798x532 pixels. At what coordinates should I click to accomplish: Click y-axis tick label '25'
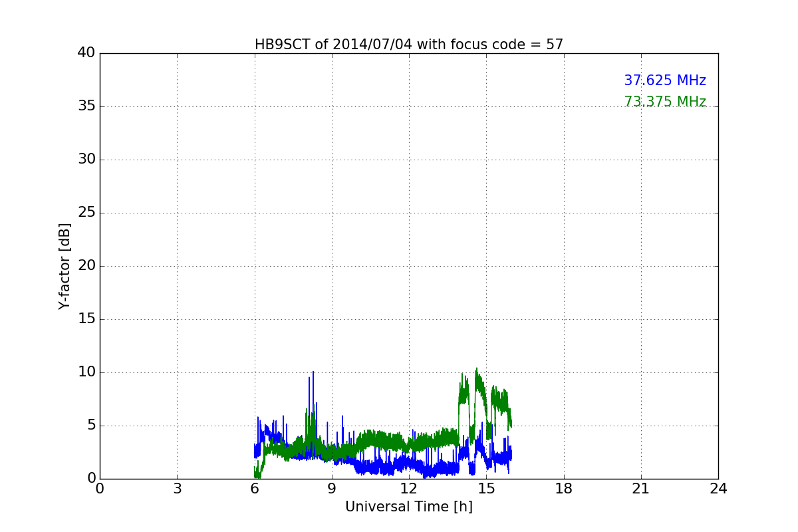click(x=86, y=213)
